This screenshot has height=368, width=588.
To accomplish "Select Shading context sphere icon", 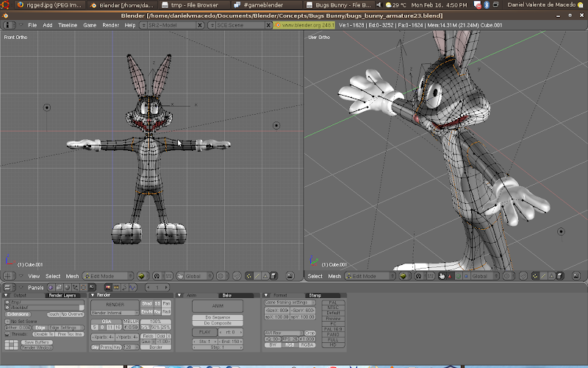I will pyautogui.click(x=66, y=288).
